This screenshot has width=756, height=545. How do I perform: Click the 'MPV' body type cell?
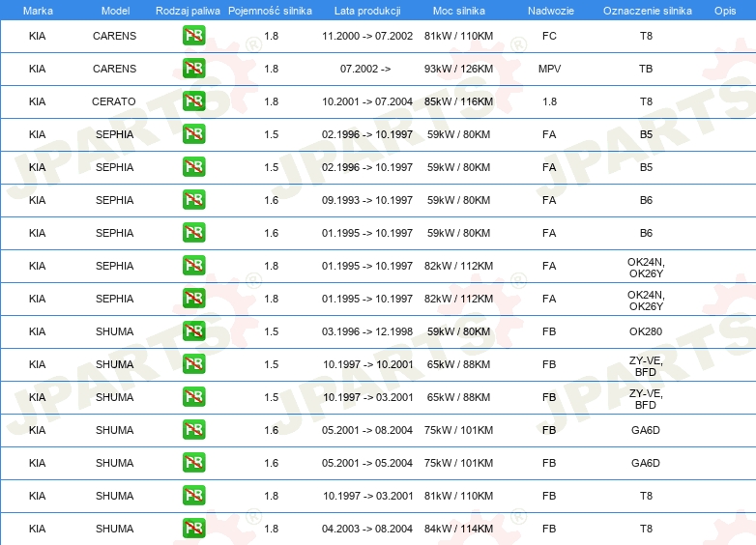point(550,69)
